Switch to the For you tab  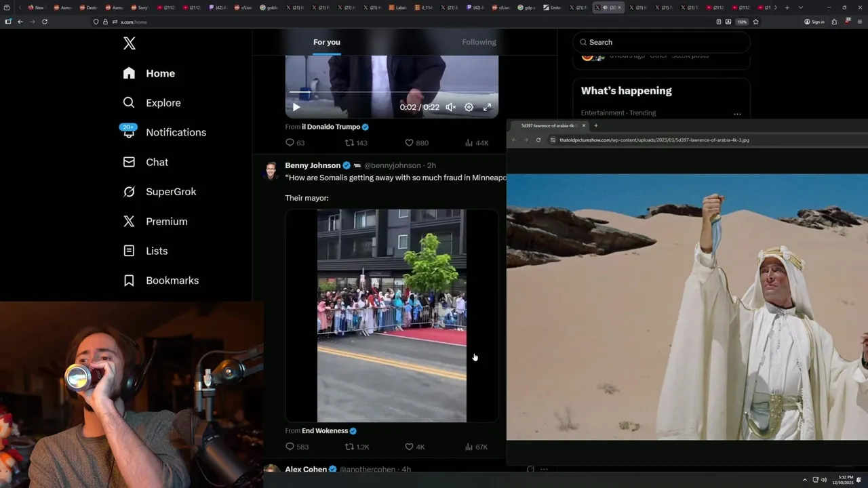click(327, 42)
